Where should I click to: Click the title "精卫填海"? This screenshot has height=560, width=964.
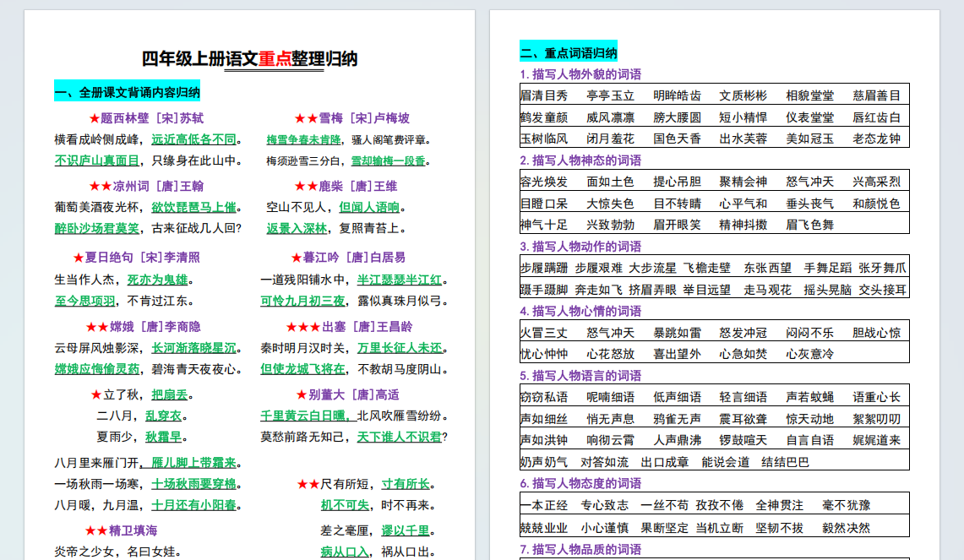coord(133,530)
